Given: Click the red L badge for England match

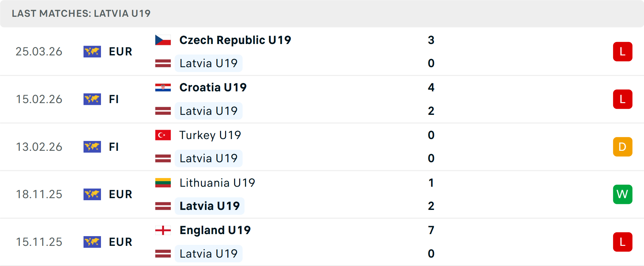Looking at the screenshot, I should (623, 242).
